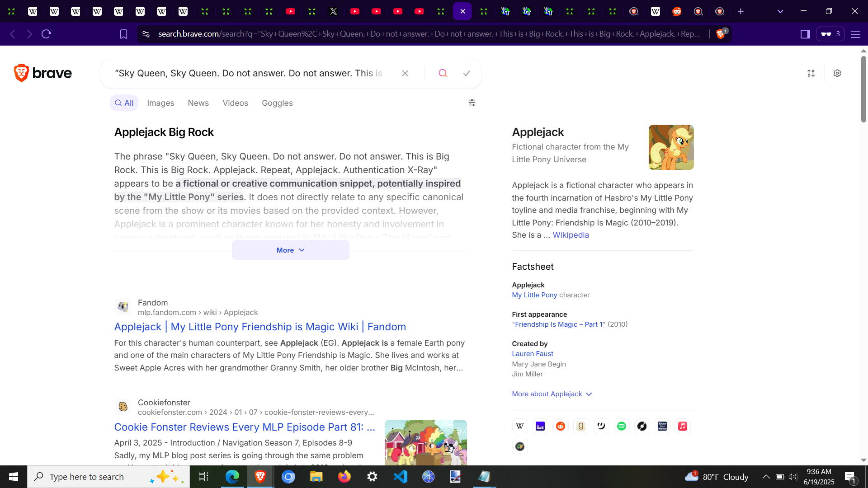Click the checkmark icon in search box

(467, 73)
